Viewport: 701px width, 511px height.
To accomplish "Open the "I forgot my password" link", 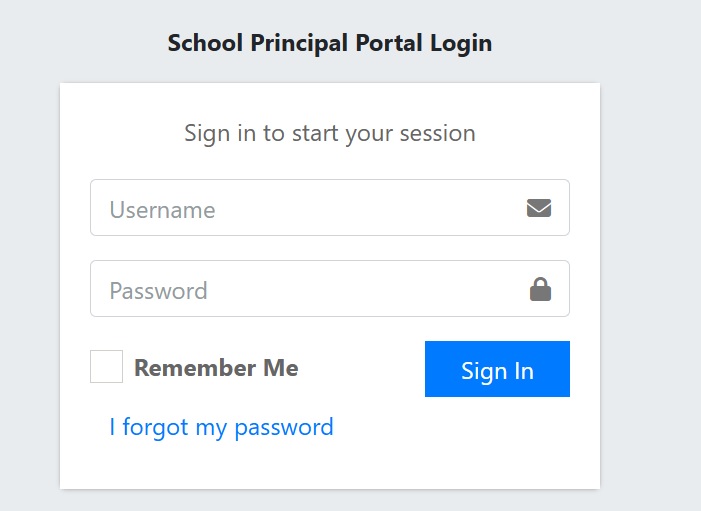I will pos(221,427).
